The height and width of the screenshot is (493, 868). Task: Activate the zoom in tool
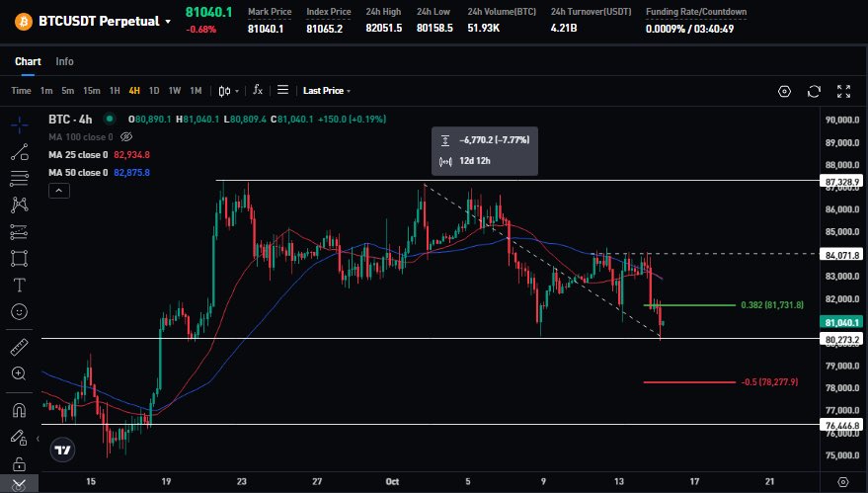19,373
